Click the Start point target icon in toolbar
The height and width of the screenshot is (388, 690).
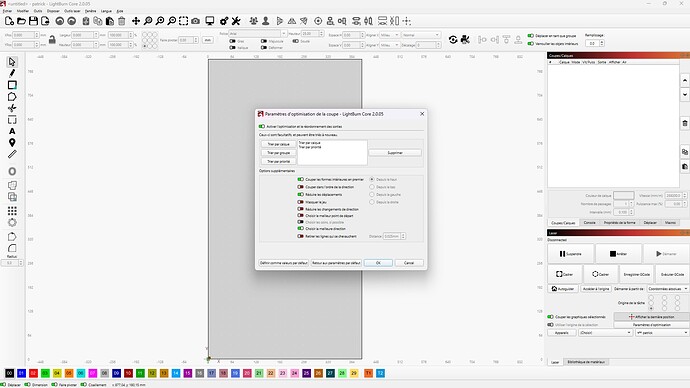click(318, 21)
